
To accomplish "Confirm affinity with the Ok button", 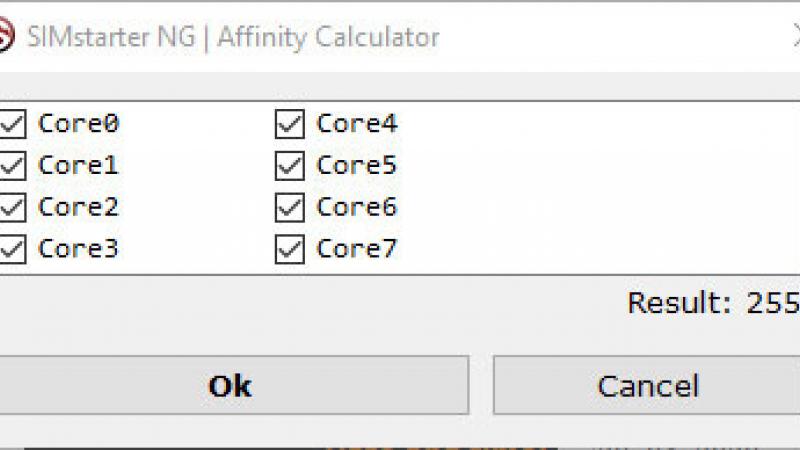I will click(230, 386).
